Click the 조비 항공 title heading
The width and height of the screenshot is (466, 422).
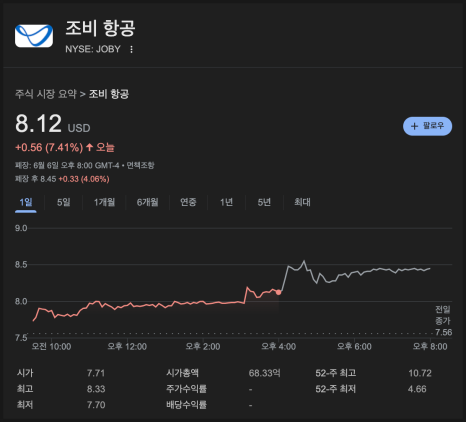[100, 28]
